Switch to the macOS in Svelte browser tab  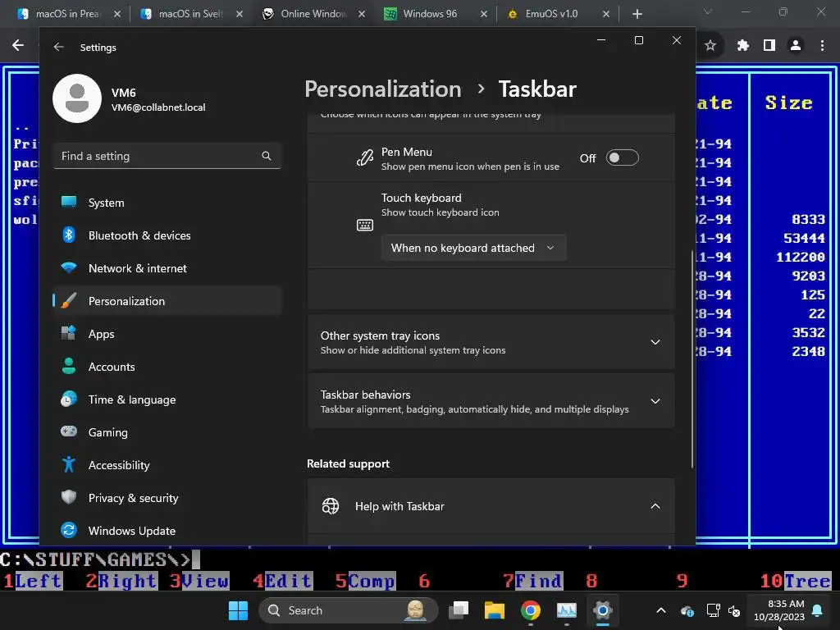pos(191,14)
